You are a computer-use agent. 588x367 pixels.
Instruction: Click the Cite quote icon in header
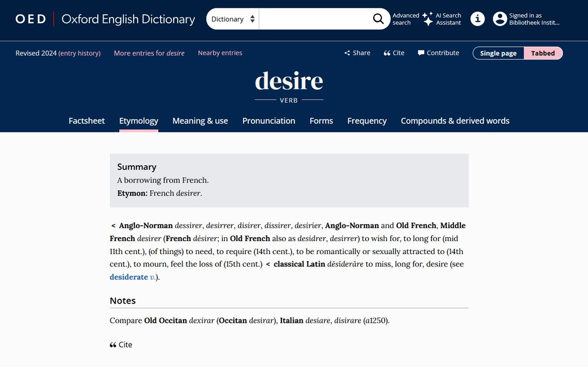pos(387,53)
